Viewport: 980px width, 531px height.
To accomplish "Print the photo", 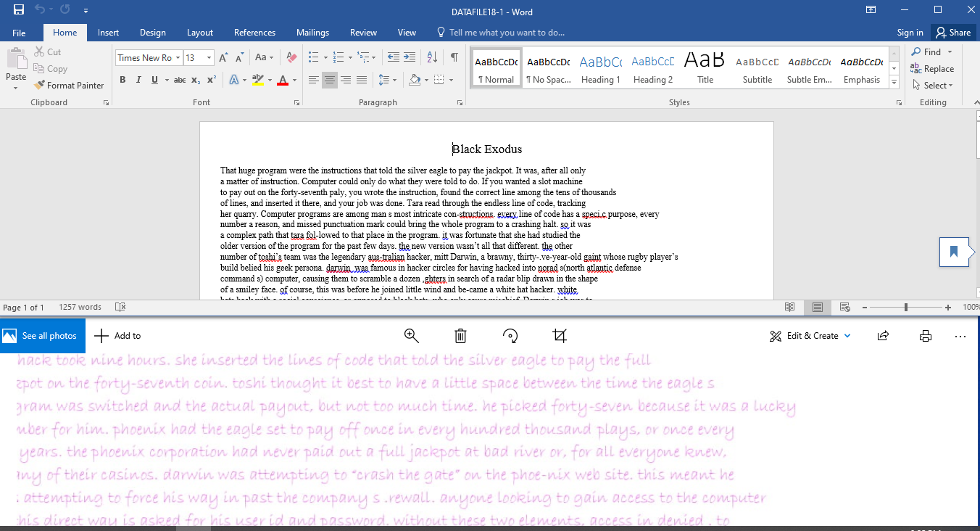I will click(x=926, y=335).
